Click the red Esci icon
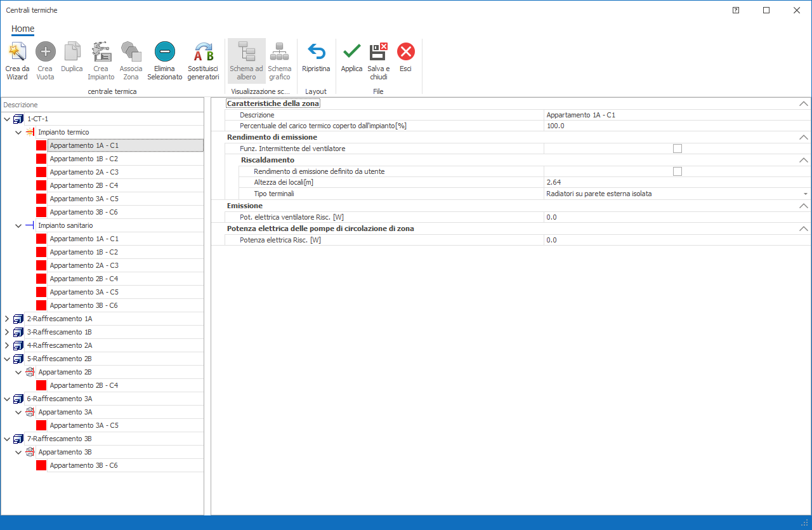The height and width of the screenshot is (530, 812). (x=405, y=52)
